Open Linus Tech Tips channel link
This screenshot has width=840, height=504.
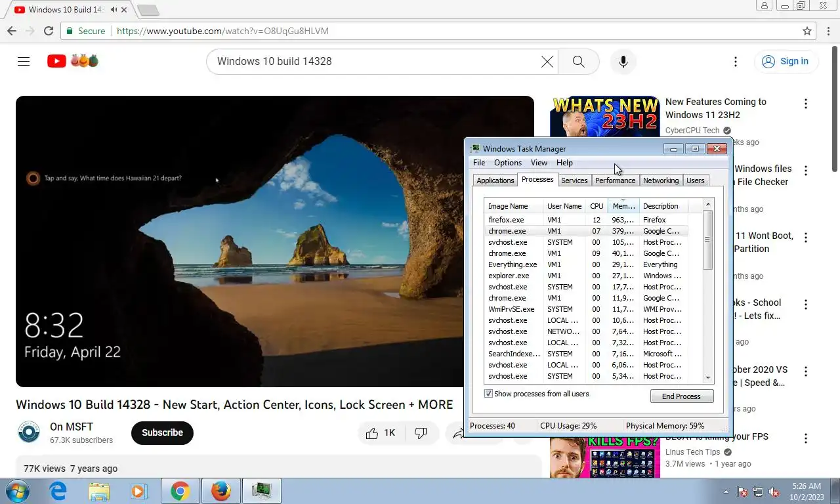[692, 452]
